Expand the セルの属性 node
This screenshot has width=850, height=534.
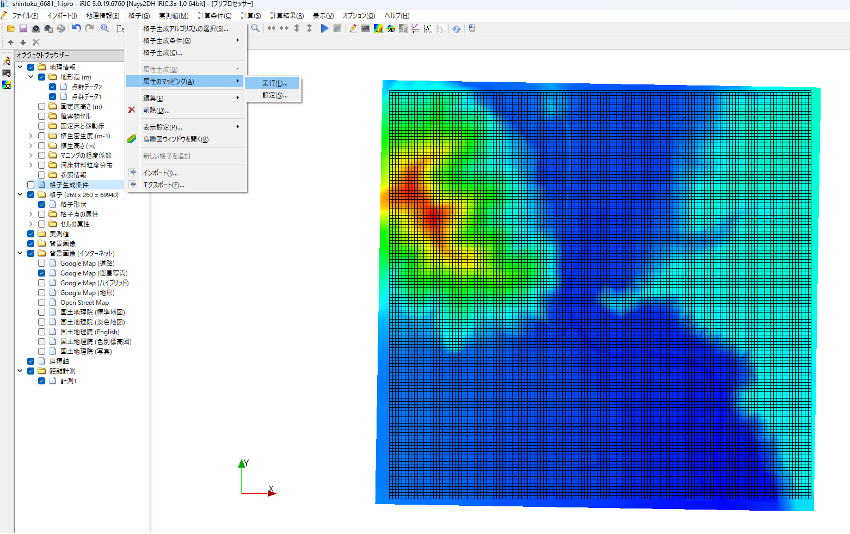click(31, 224)
